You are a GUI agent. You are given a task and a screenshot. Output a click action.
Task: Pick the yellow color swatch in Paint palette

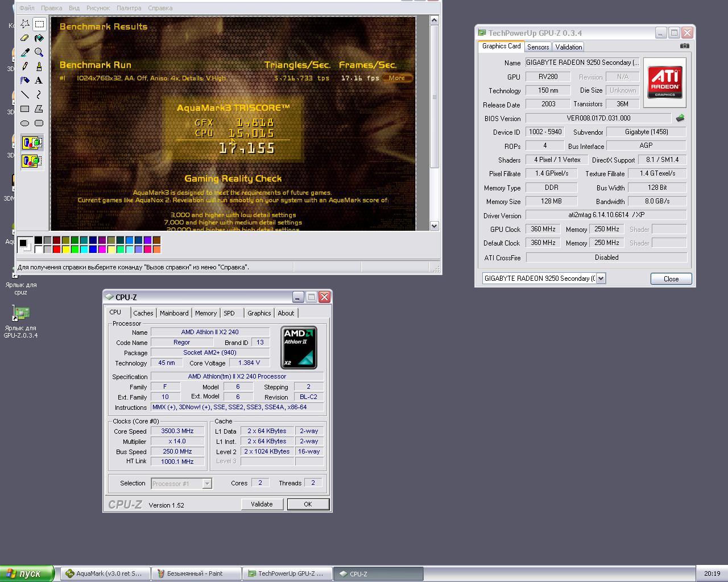[x=66, y=249]
